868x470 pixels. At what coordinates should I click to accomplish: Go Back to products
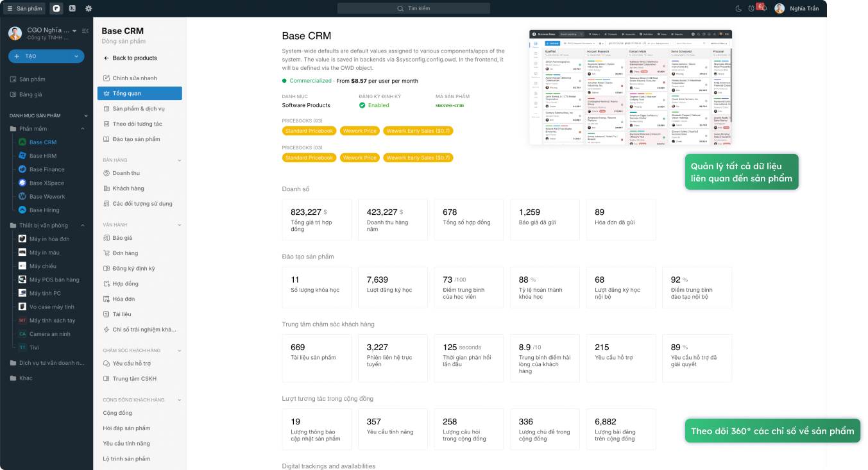click(x=130, y=58)
